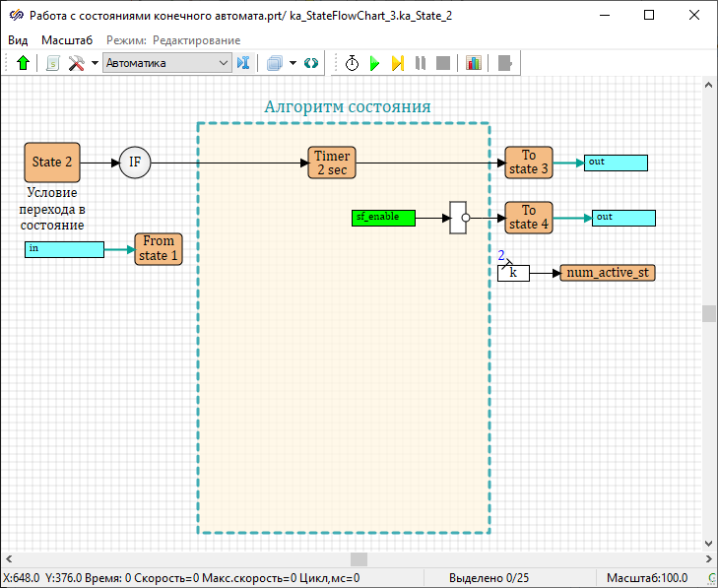Open the script page icon
The width and height of the screenshot is (718, 588).
point(53,63)
